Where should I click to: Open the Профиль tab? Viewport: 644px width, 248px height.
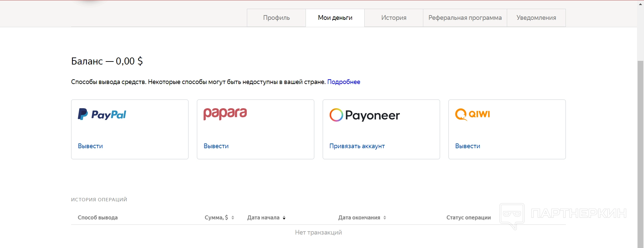pos(276,18)
